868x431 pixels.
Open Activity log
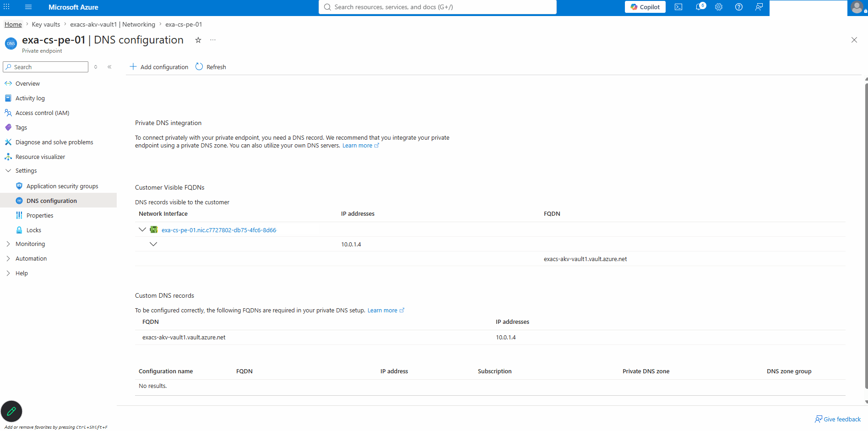[x=30, y=98]
